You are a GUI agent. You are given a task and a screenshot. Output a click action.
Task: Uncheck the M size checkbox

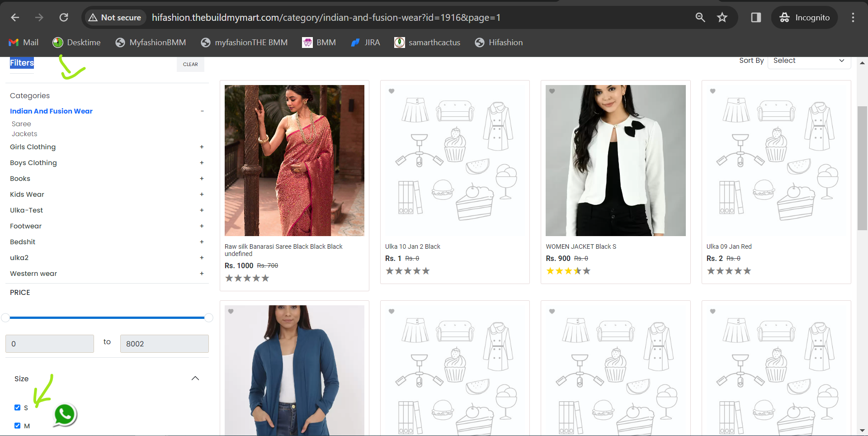coord(17,426)
